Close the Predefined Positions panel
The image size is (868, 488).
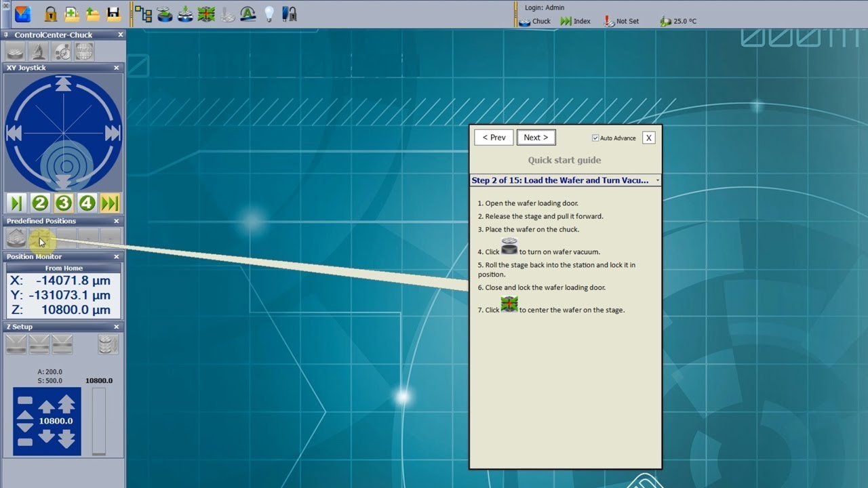[117, 221]
